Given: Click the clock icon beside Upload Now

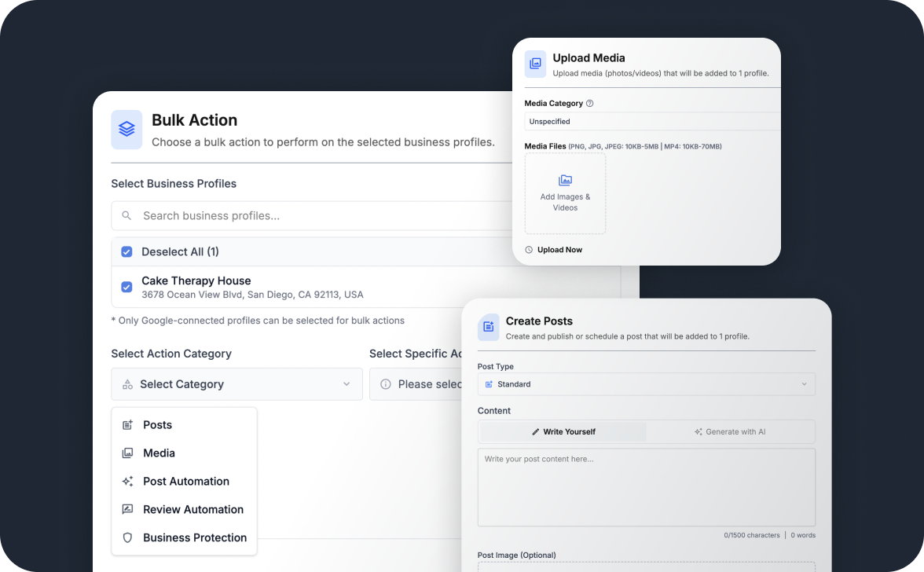Looking at the screenshot, I should coord(529,250).
